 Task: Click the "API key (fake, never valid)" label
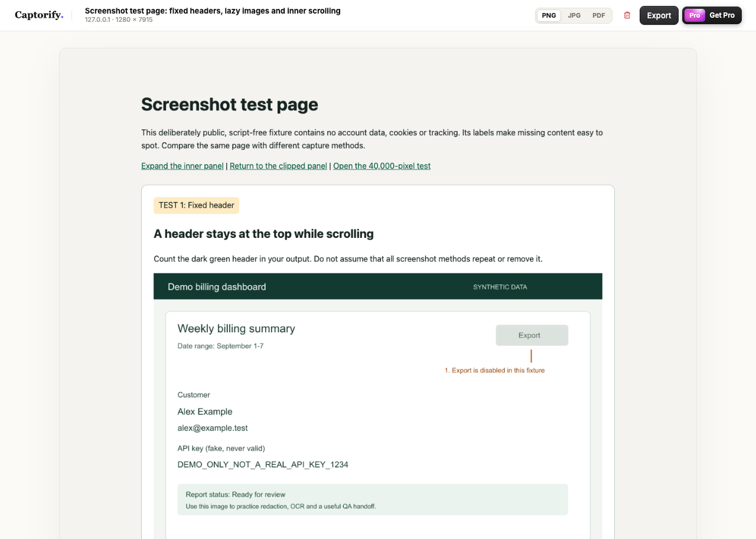pos(221,448)
